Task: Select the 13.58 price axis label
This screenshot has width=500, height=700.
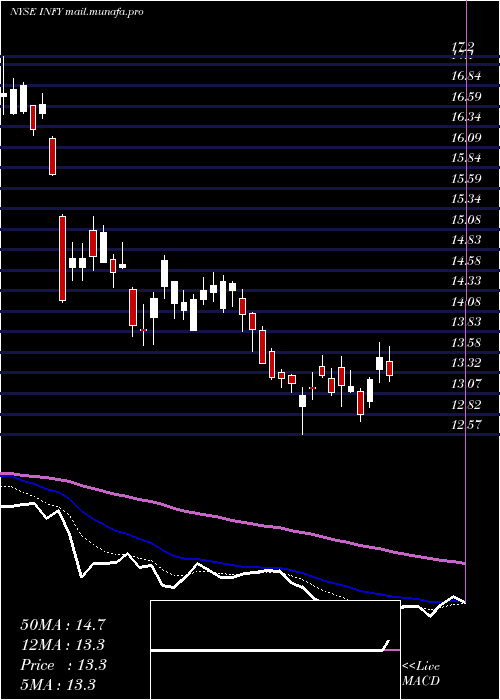Action: pyautogui.click(x=466, y=343)
